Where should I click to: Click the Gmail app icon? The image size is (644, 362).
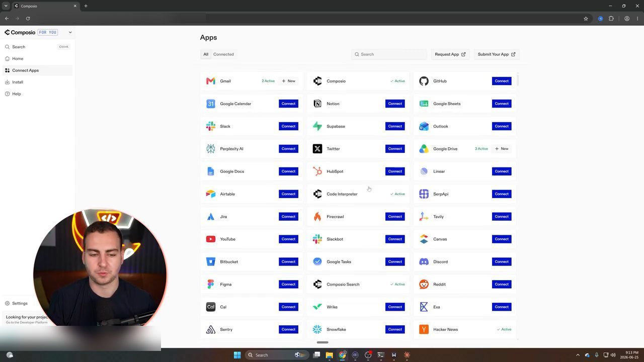pyautogui.click(x=211, y=81)
